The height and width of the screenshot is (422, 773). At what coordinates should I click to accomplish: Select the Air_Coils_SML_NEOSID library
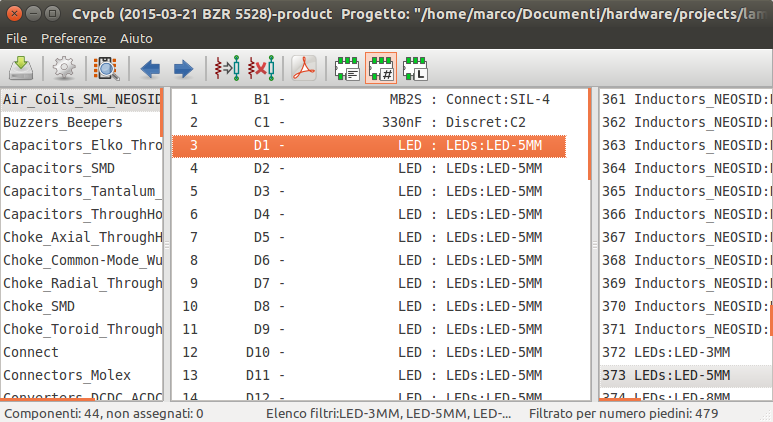[81, 99]
